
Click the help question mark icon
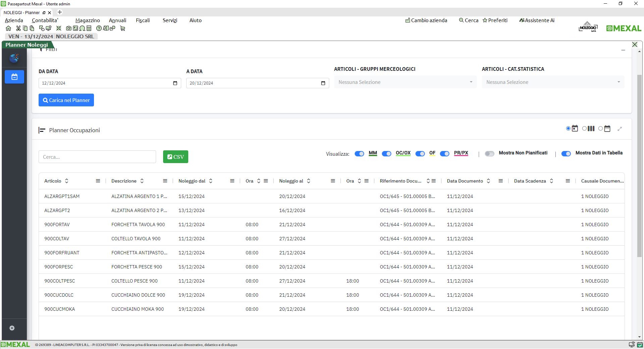(99, 29)
